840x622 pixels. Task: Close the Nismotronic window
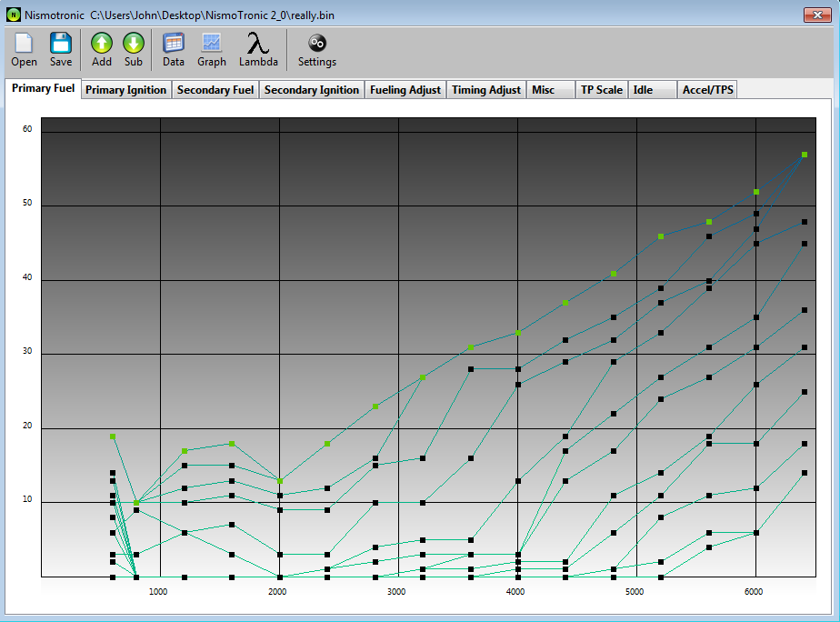coord(815,15)
